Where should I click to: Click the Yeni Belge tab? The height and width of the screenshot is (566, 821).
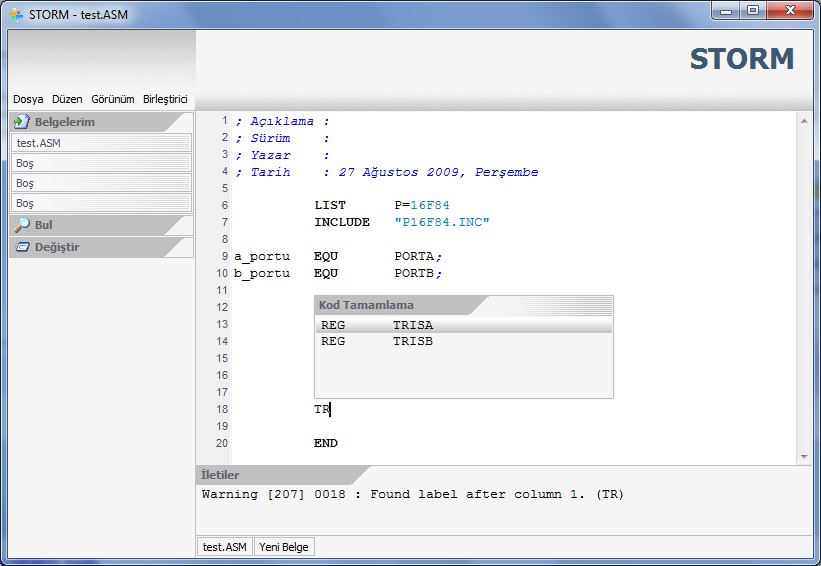(285, 547)
